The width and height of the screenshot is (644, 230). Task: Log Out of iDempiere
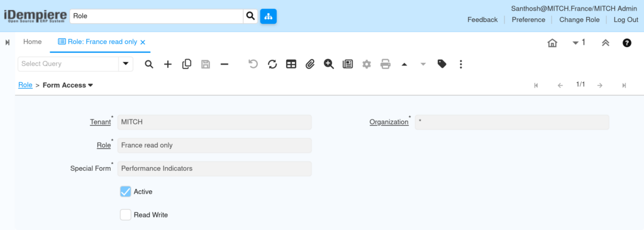626,19
